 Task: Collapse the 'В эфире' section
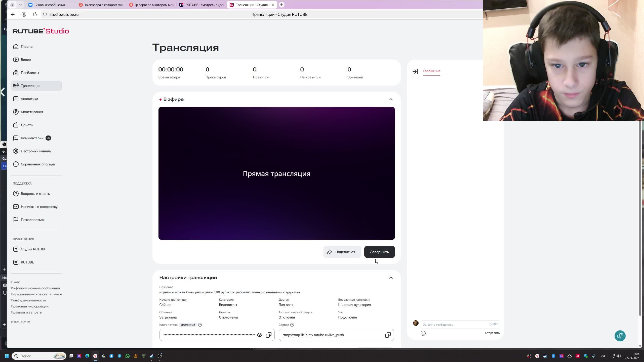coord(391,99)
